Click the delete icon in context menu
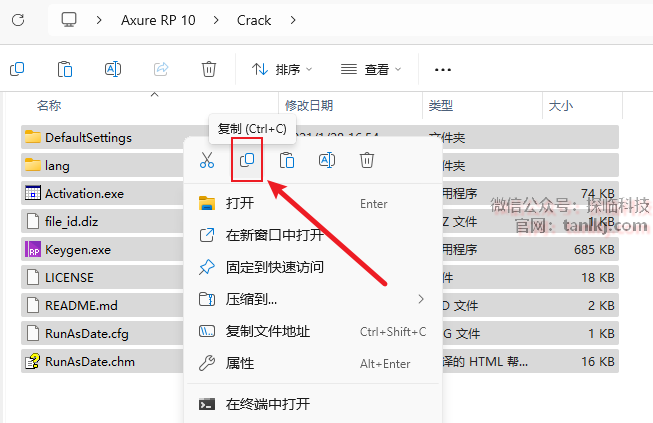Screen dimensions: 653x423 [367, 160]
